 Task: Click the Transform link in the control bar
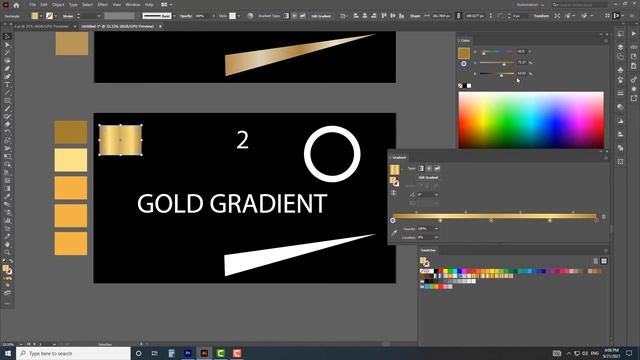click(541, 16)
